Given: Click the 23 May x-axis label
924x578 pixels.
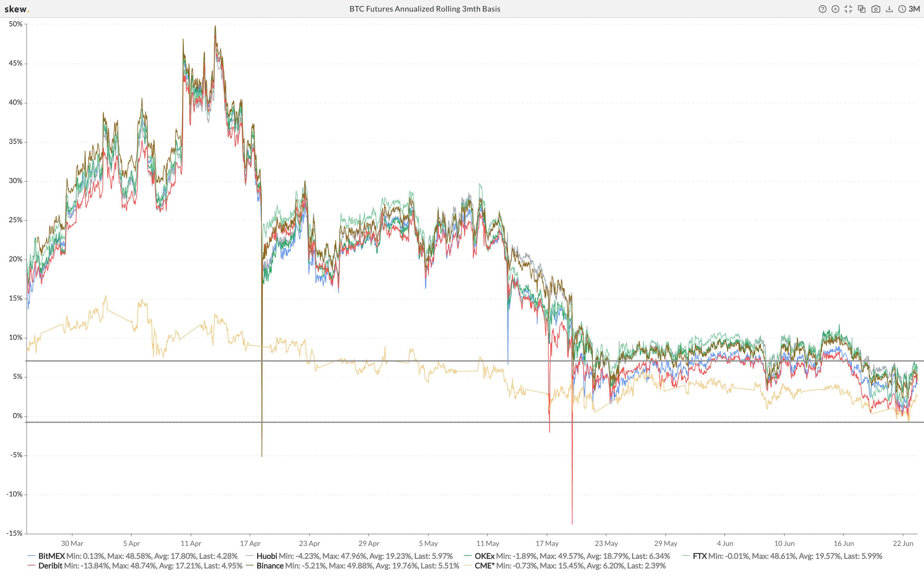Looking at the screenshot, I should (x=606, y=543).
